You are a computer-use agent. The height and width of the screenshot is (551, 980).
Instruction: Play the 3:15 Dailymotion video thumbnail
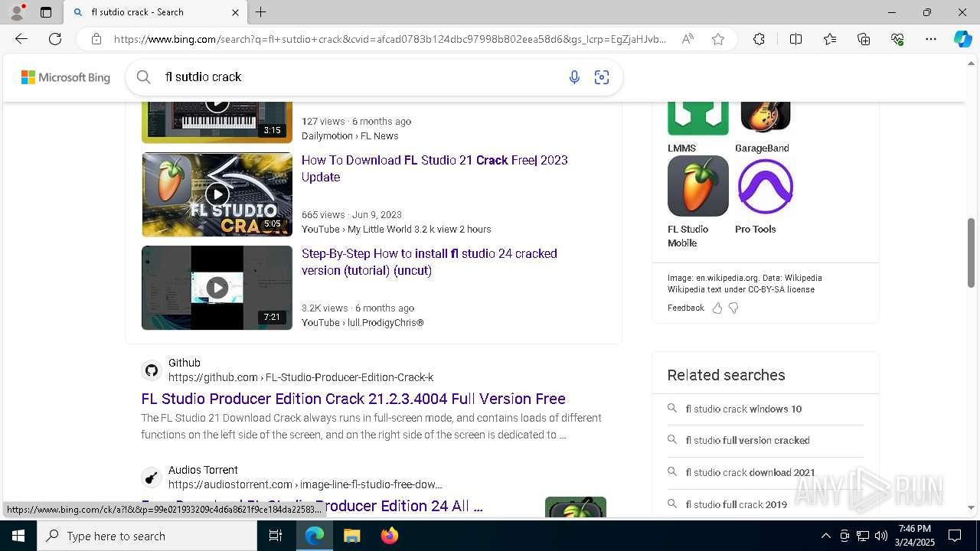coord(217,122)
